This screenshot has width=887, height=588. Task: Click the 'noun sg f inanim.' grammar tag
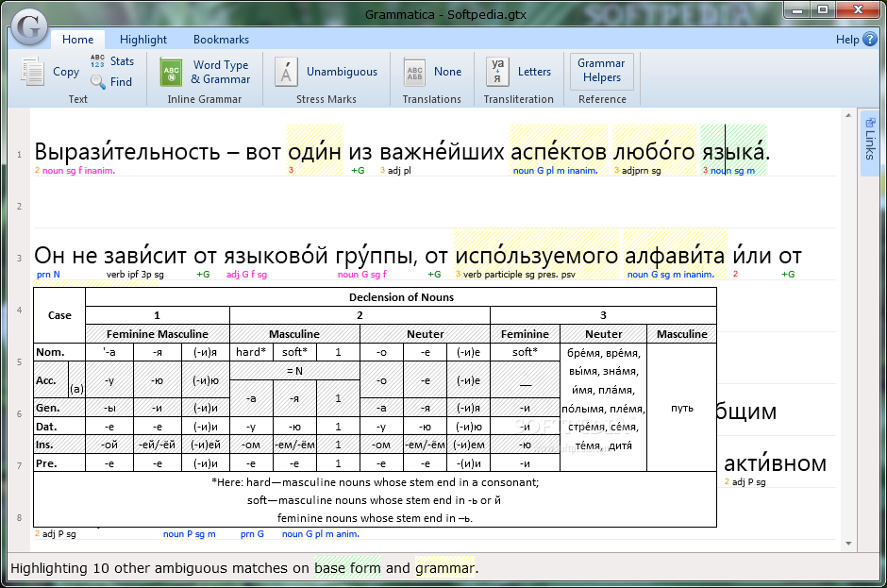point(78,170)
